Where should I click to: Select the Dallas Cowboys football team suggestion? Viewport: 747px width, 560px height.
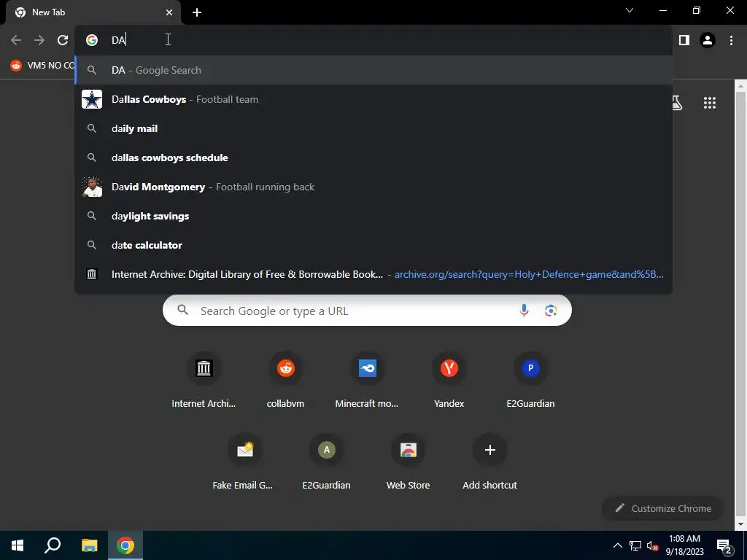point(373,99)
